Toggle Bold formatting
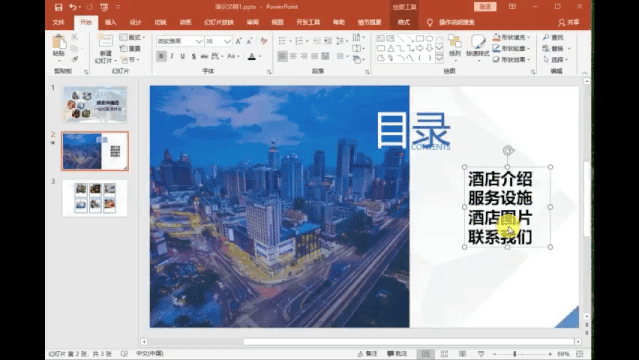 pos(161,56)
